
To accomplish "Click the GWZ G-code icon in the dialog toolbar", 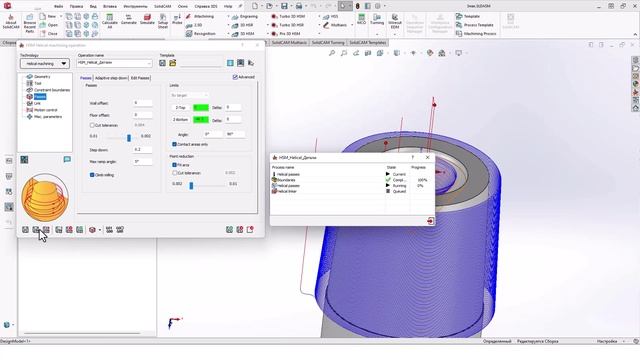I will [120, 230].
